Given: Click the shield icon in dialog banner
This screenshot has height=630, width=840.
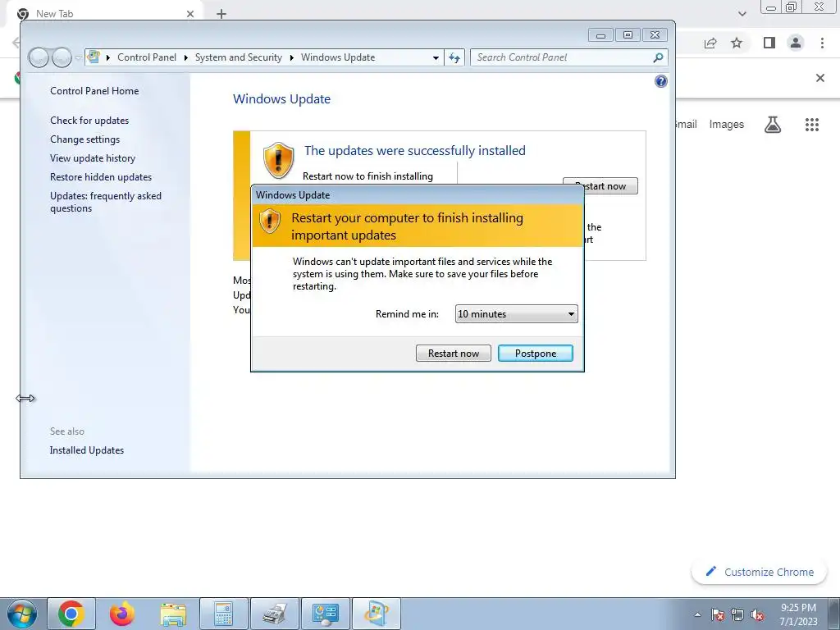Looking at the screenshot, I should 269,221.
